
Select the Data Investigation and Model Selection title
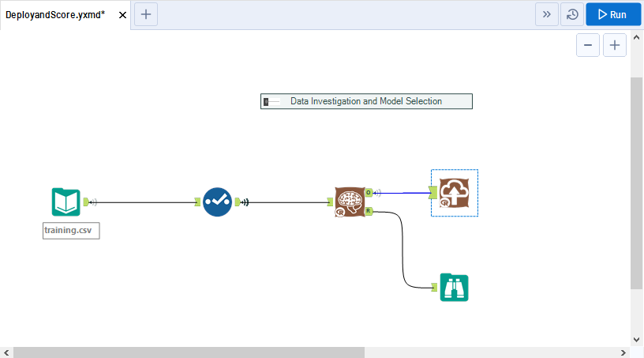coord(366,101)
